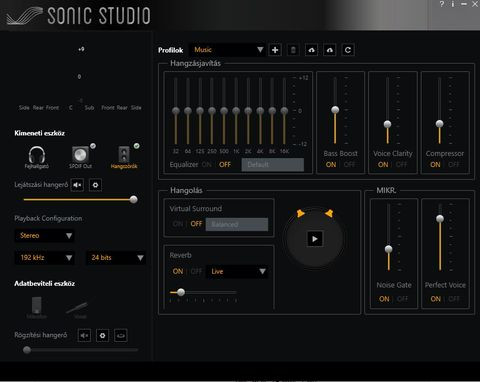The height and width of the screenshot is (382, 480).
Task: Open the 192 kHz sample rate dropdown
Action: coord(45,258)
